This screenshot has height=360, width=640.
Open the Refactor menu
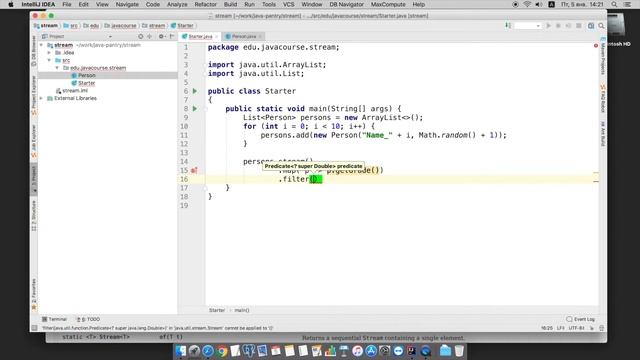click(205, 4)
